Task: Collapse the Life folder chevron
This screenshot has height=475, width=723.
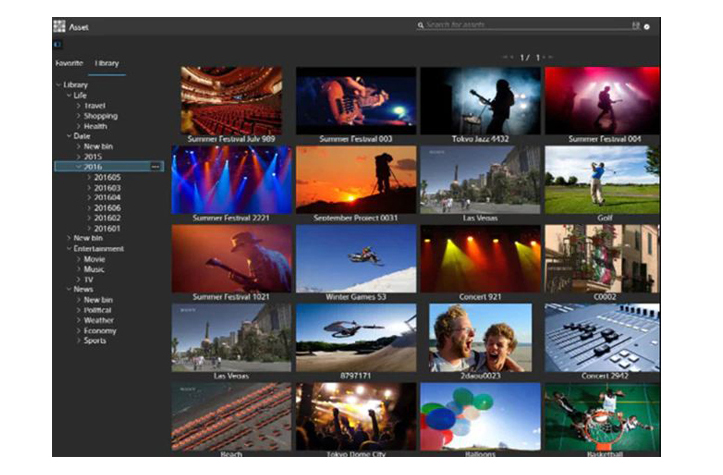Action: [67, 95]
